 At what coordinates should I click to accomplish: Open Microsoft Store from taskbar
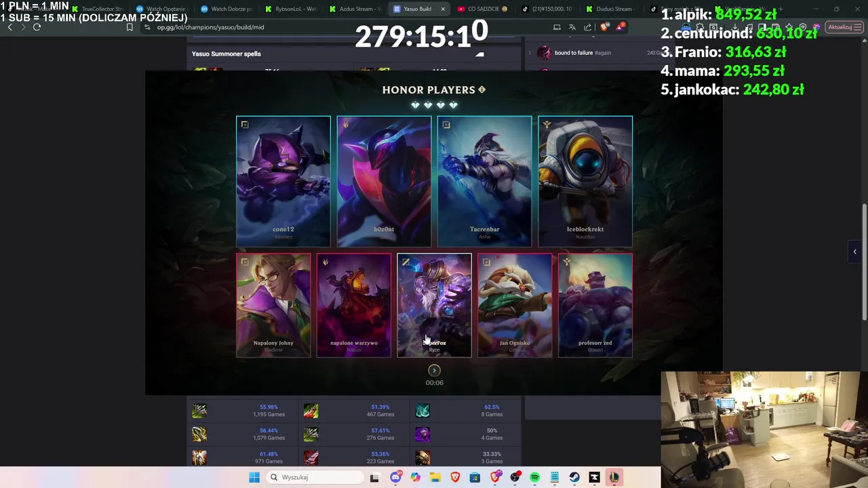(475, 477)
